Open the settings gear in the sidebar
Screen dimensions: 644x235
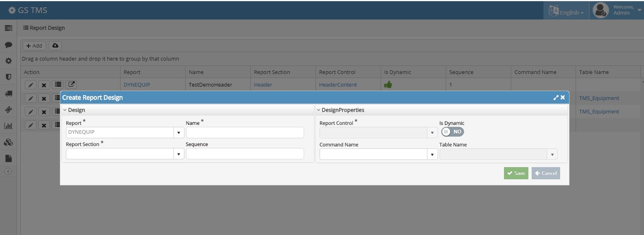pyautogui.click(x=8, y=61)
